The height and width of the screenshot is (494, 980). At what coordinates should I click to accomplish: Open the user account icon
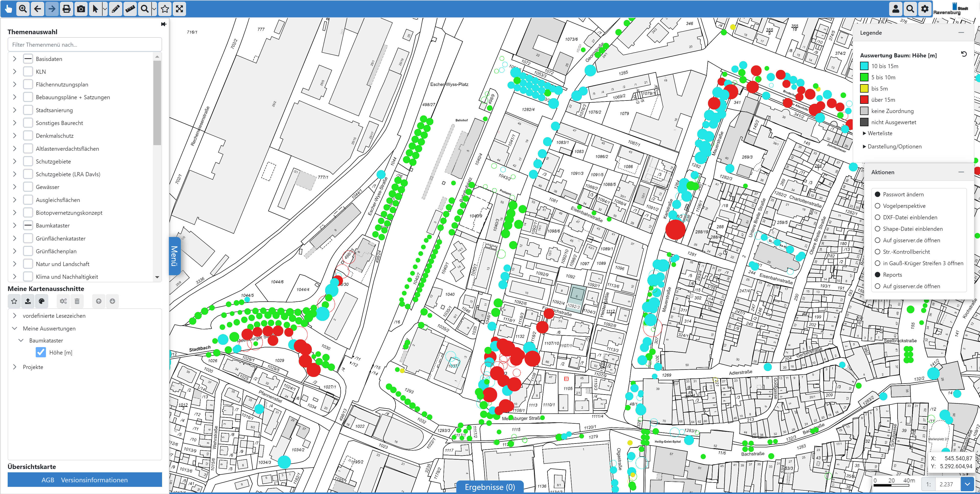(x=896, y=9)
